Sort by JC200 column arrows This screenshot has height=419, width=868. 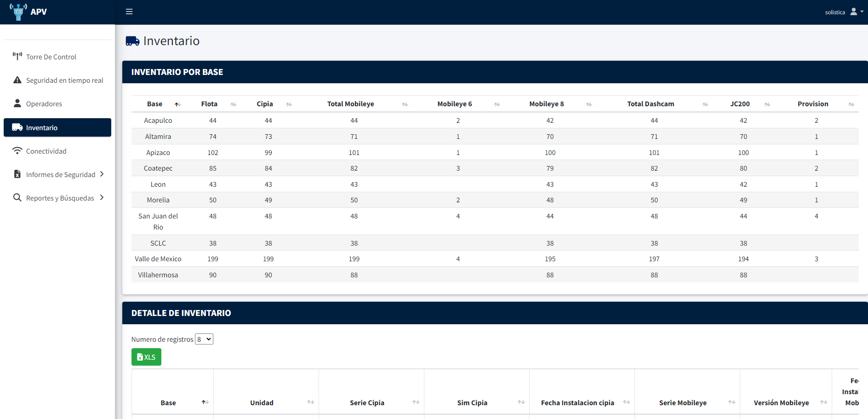pos(767,104)
